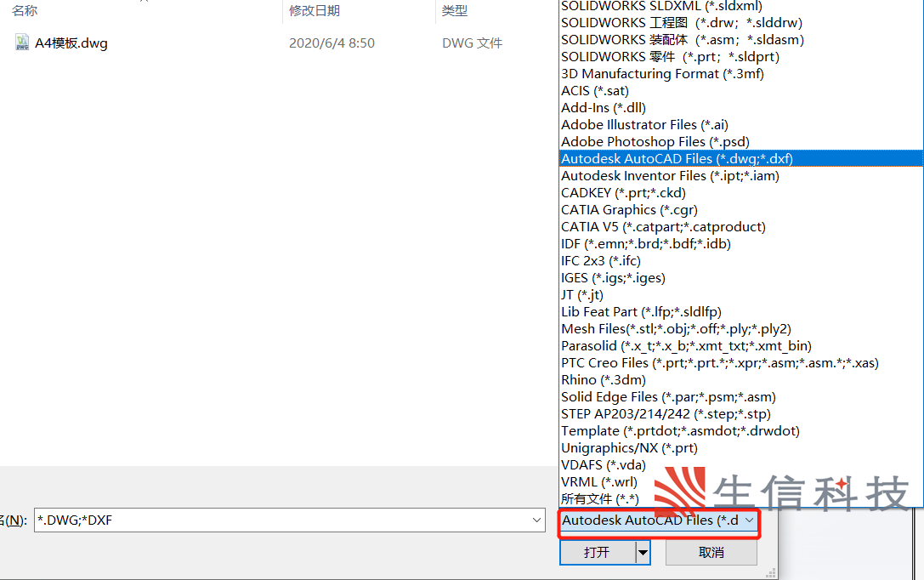924x580 pixels.
Task: Choose SOLIDWORKS 工程图 (*.drw; *.slddrw) type
Action: (740, 23)
